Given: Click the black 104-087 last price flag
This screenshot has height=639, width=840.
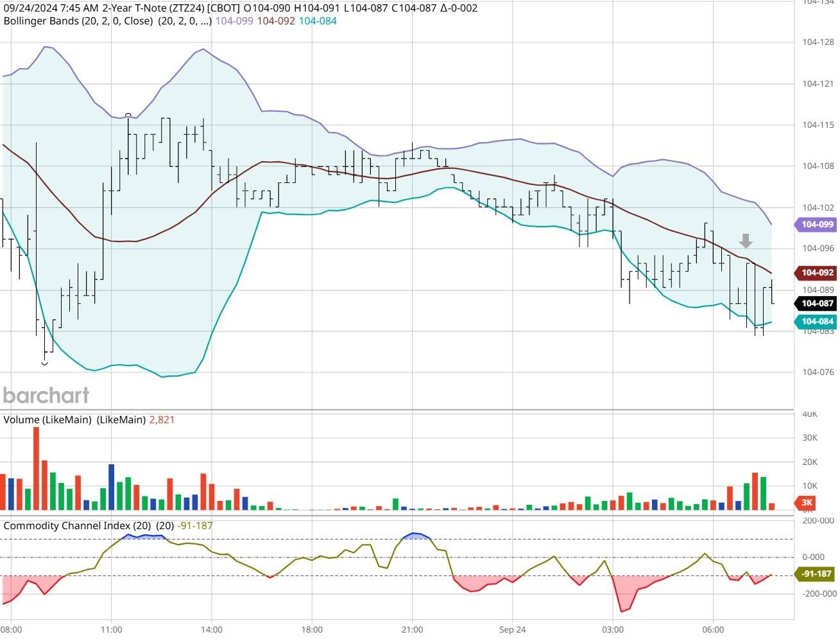Looking at the screenshot, I should (x=816, y=303).
